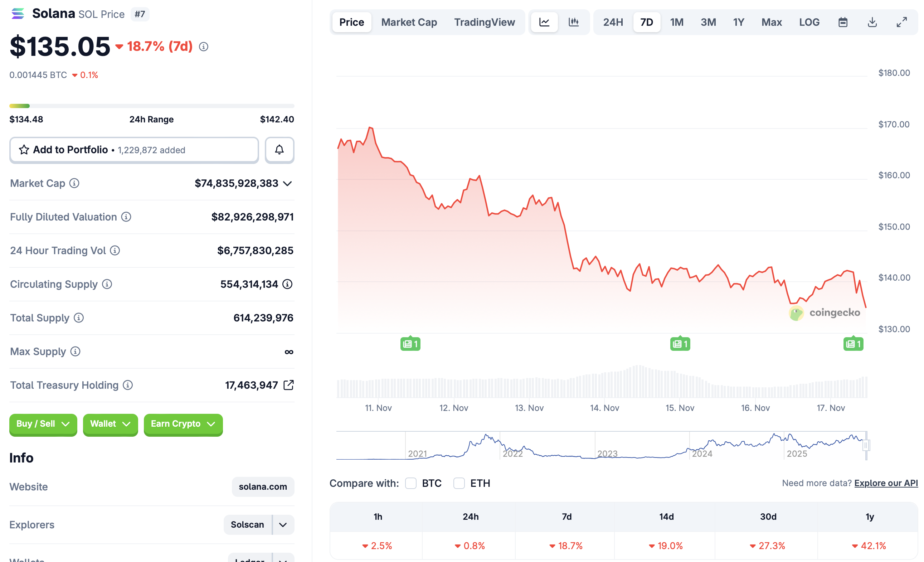924x562 pixels.
Task: Switch to the candlestick chart icon
Action: point(574,22)
